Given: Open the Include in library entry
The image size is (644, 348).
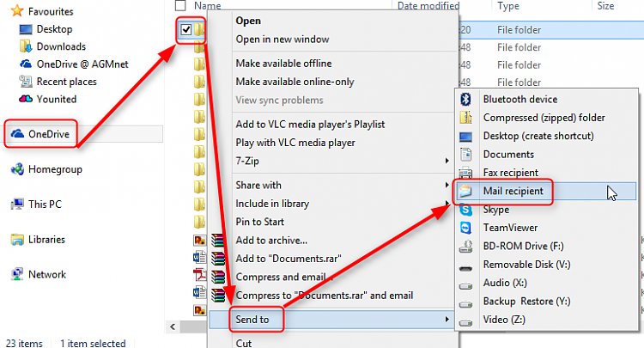Looking at the screenshot, I should click(x=272, y=204).
